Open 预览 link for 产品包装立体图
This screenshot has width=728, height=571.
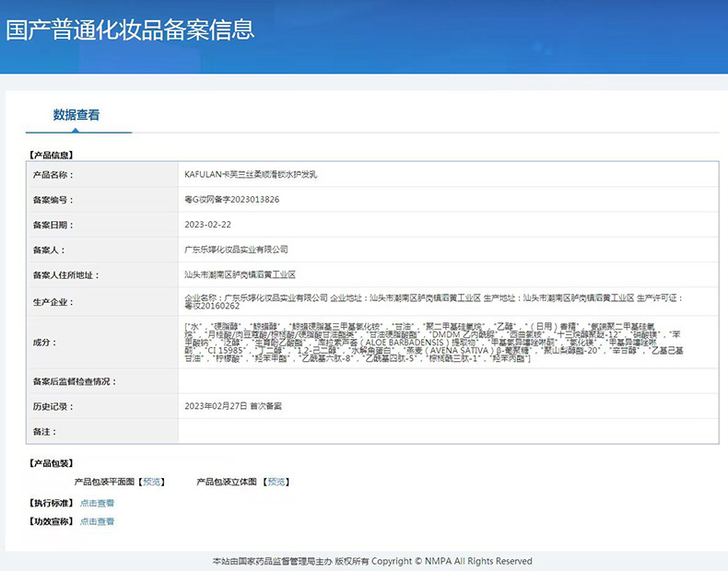[276, 482]
